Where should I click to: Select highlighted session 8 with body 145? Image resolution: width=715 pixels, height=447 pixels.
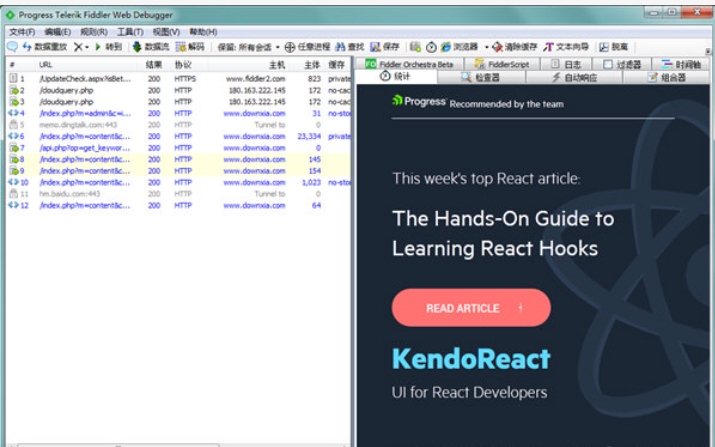tap(179, 159)
